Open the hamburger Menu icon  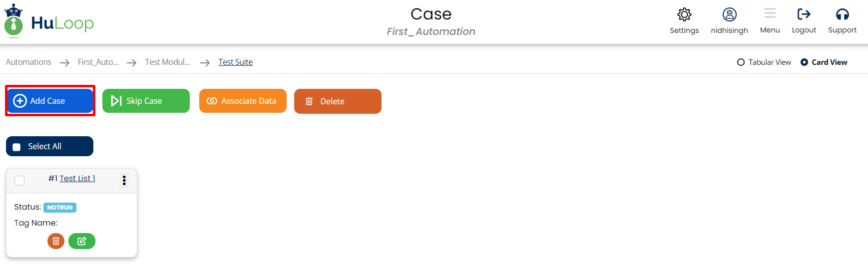click(770, 13)
